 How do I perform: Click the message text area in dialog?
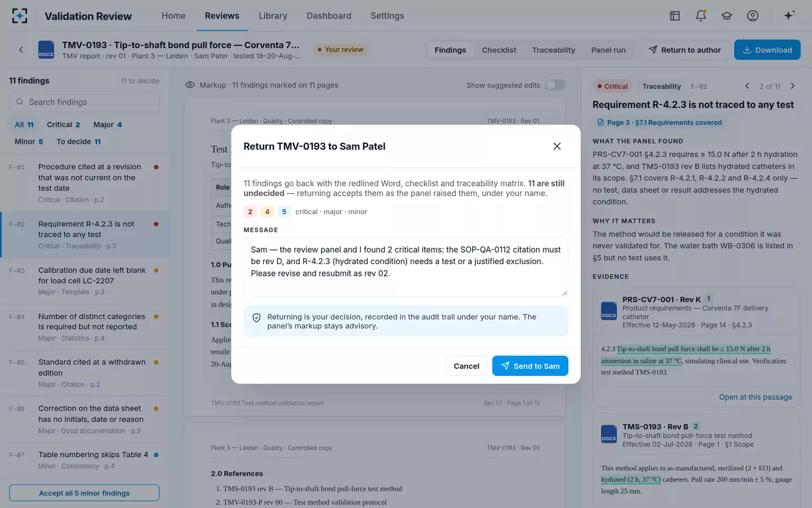405,266
